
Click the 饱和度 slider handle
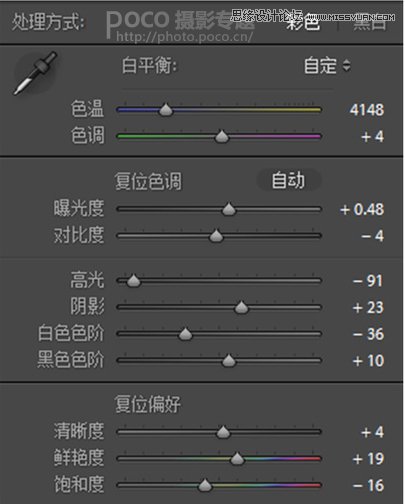coord(205,485)
